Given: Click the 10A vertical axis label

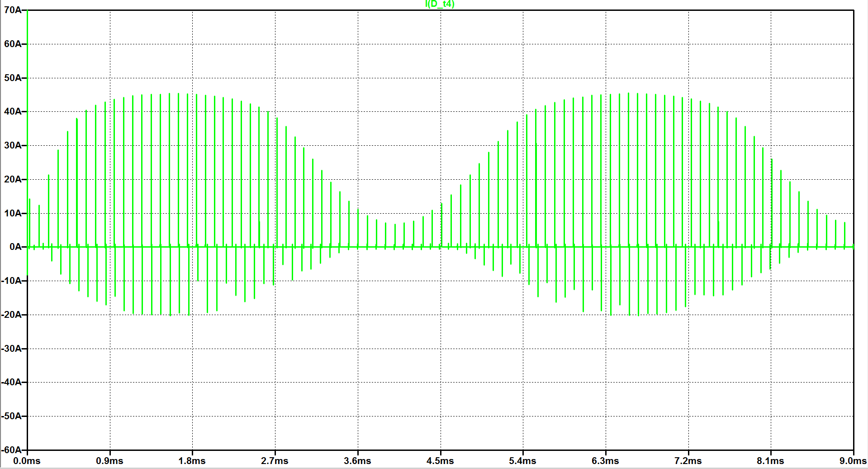Looking at the screenshot, I should (x=13, y=213).
